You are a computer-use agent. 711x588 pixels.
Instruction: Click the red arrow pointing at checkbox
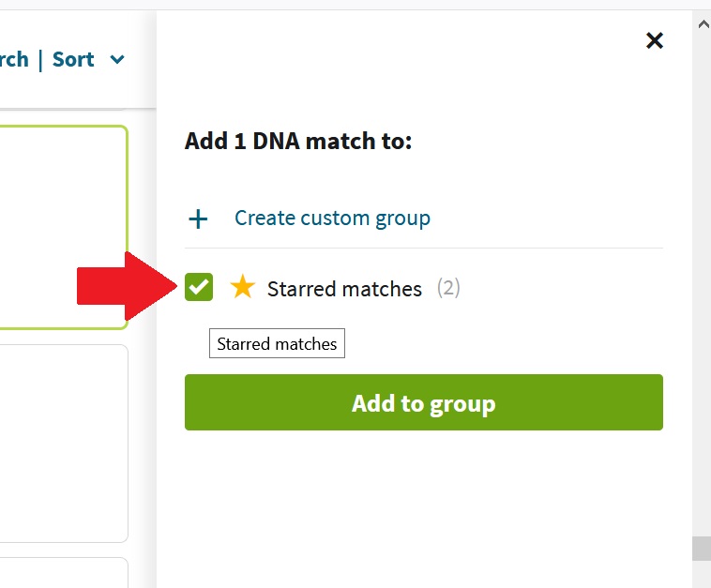coord(127,286)
